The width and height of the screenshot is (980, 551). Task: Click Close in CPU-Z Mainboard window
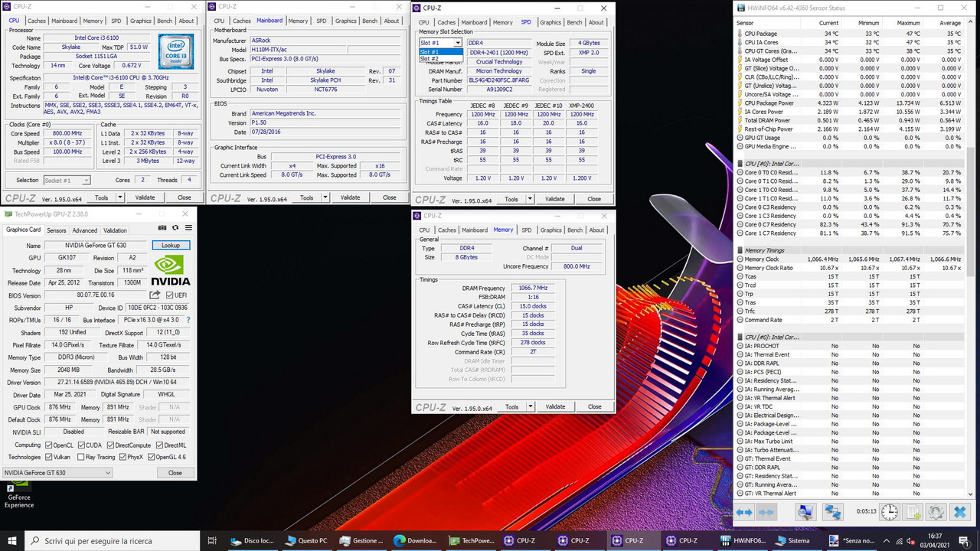[389, 197]
